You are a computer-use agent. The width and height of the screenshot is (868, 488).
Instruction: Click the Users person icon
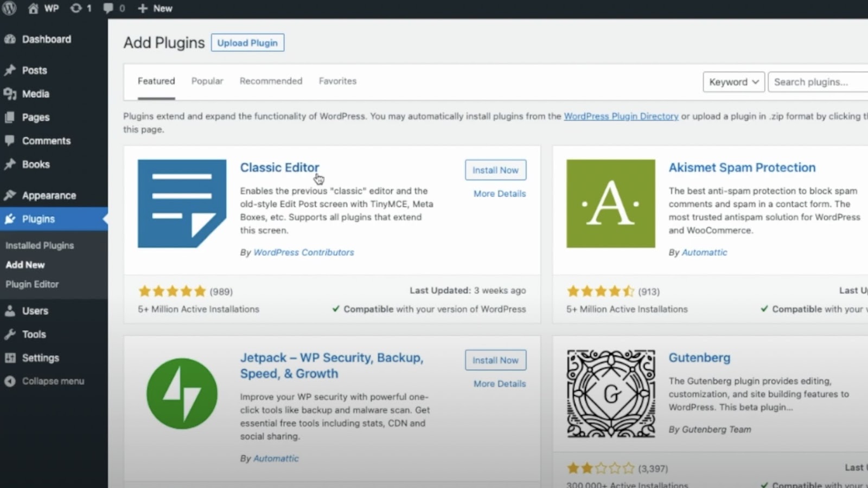point(10,311)
